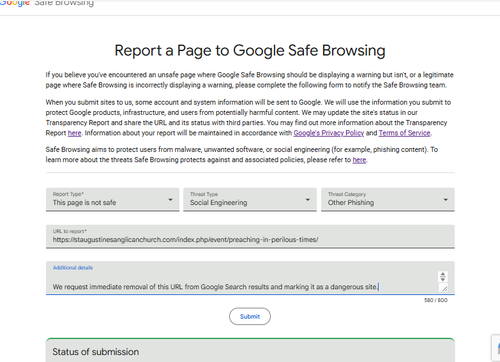This screenshot has height=362, width=500.
Task: Open the Report Type dropdown
Action: pyautogui.click(x=112, y=200)
